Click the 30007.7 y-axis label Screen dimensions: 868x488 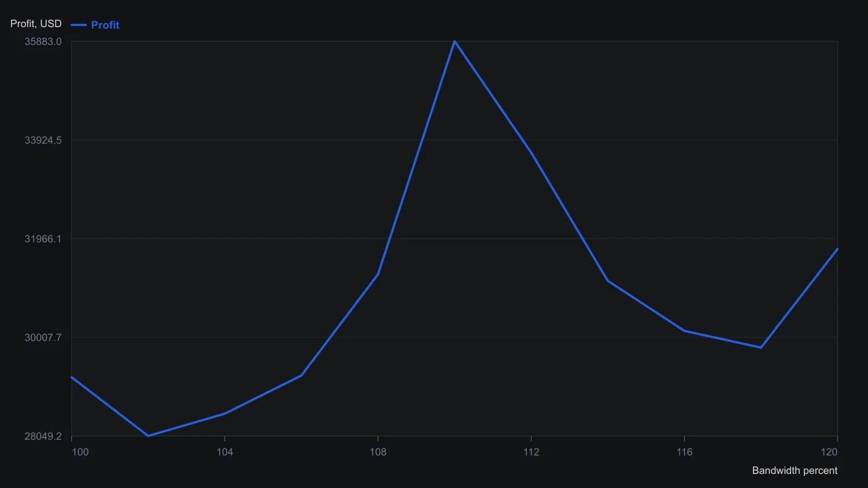click(x=43, y=338)
